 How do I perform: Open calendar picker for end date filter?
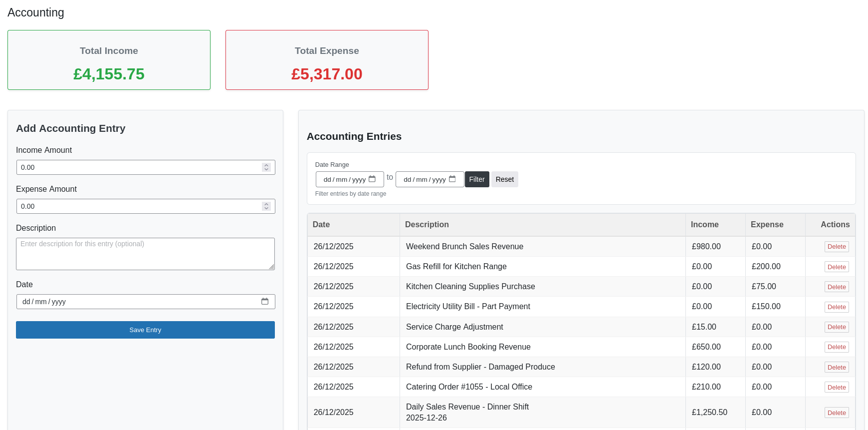coord(452,179)
